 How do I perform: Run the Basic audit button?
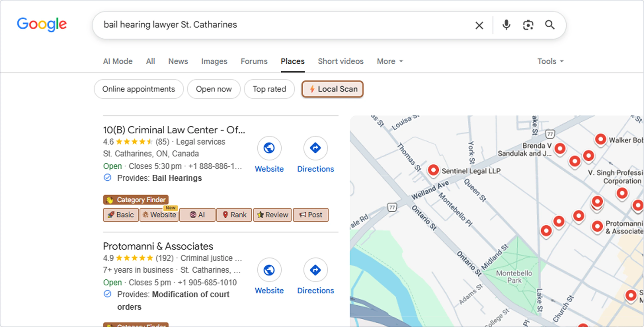121,215
